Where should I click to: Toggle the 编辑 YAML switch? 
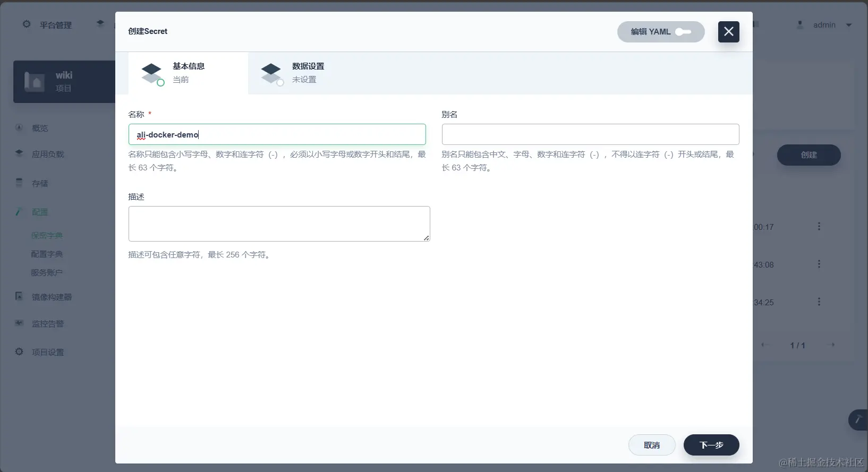pos(661,32)
